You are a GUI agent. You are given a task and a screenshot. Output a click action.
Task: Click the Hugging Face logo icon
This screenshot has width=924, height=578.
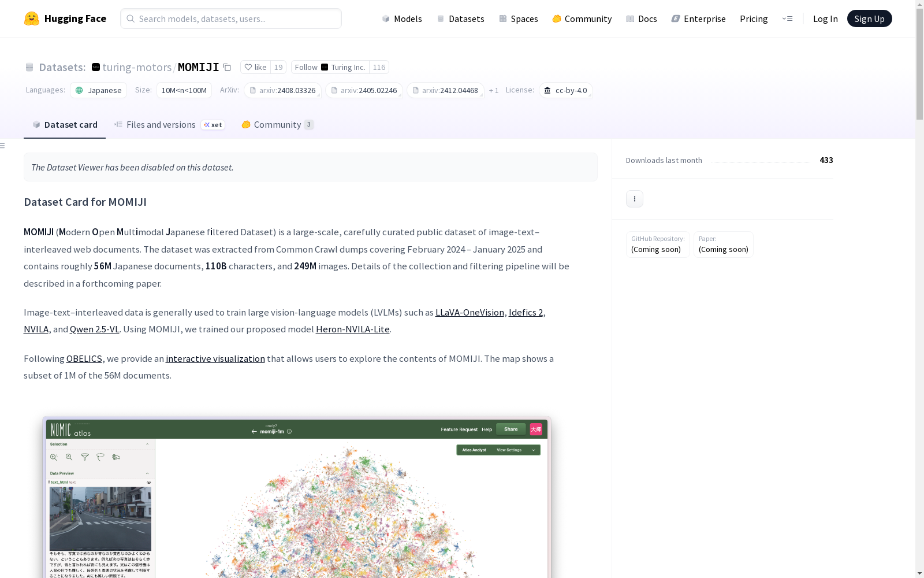coord(32,18)
